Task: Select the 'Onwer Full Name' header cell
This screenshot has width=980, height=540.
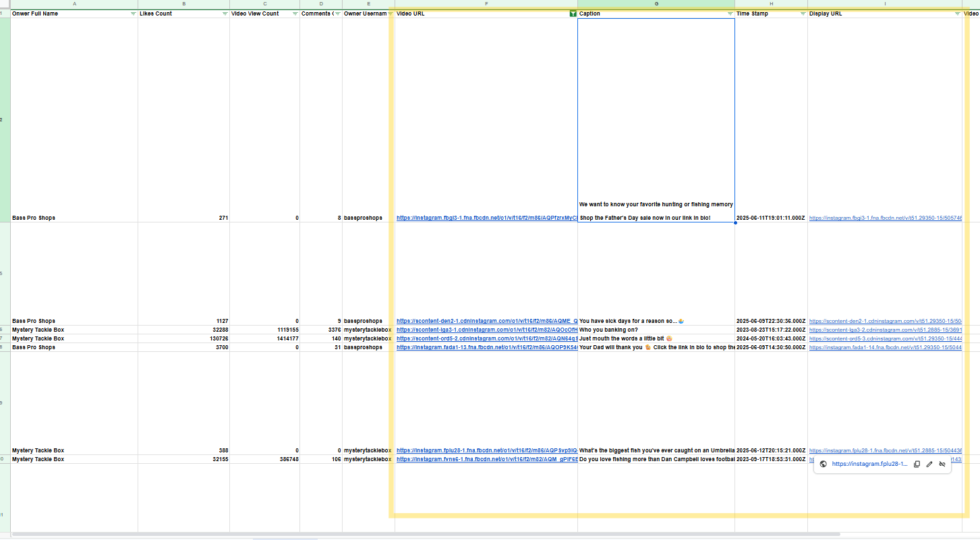Action: (74, 13)
